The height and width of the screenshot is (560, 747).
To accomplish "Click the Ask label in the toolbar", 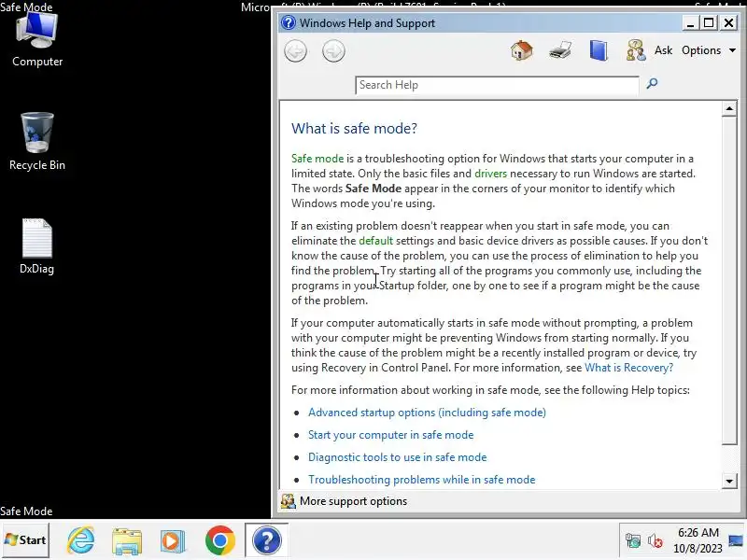I will tap(663, 50).
